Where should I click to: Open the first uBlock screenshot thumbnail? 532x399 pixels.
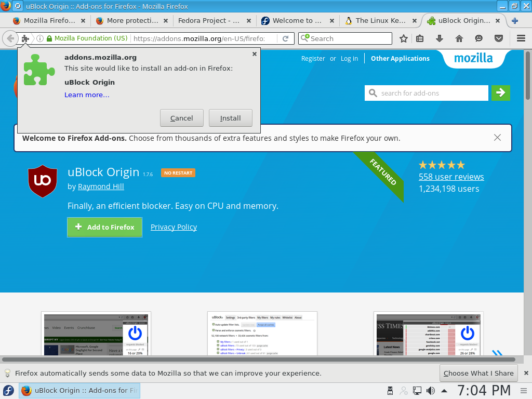click(x=96, y=334)
